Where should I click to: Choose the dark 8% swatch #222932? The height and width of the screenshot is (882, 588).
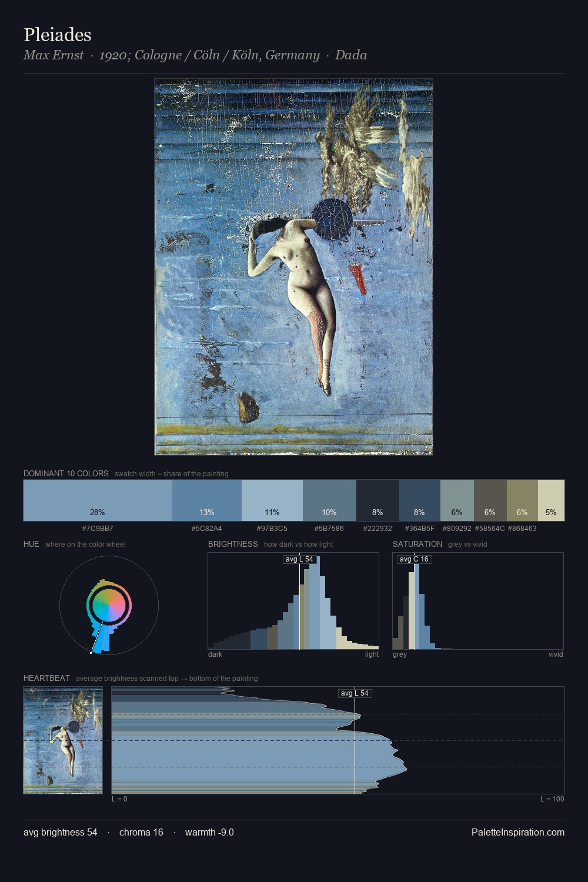(377, 500)
